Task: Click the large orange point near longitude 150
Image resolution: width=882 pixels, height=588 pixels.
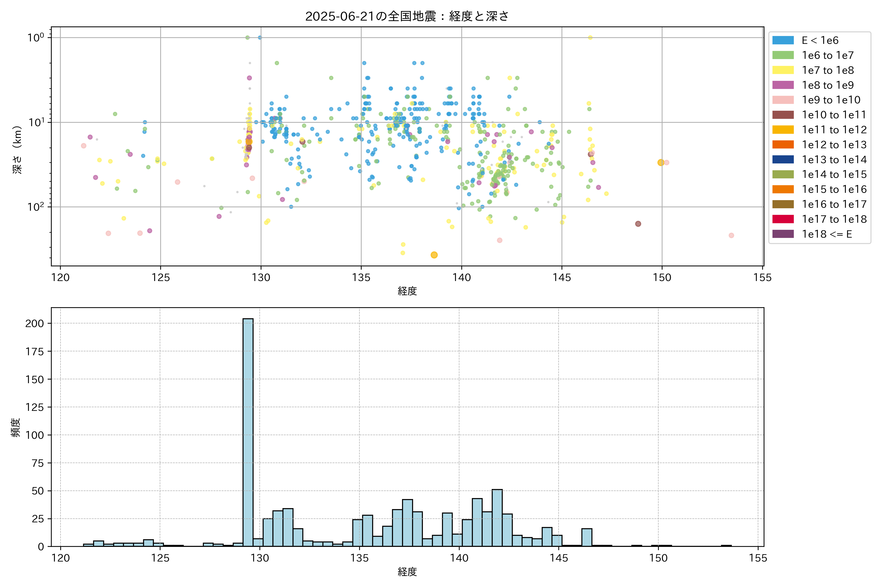Action: pos(661,162)
